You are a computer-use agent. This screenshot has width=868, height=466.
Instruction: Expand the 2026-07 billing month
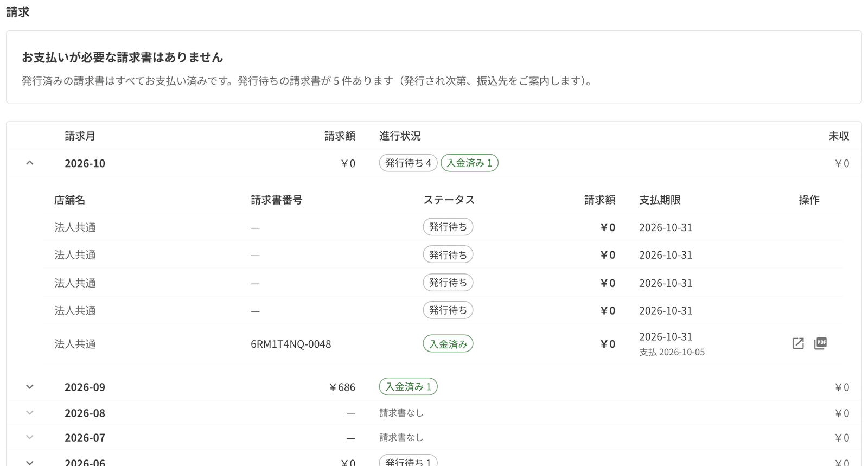point(30,437)
